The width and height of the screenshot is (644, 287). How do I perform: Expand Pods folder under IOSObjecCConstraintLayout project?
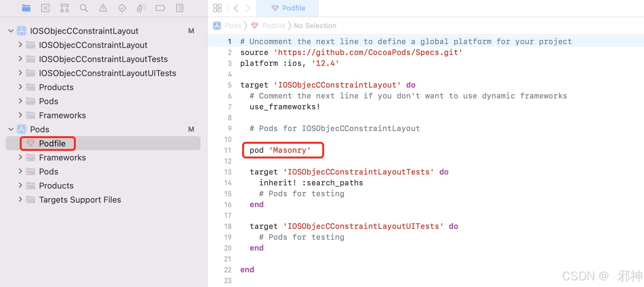pos(20,101)
